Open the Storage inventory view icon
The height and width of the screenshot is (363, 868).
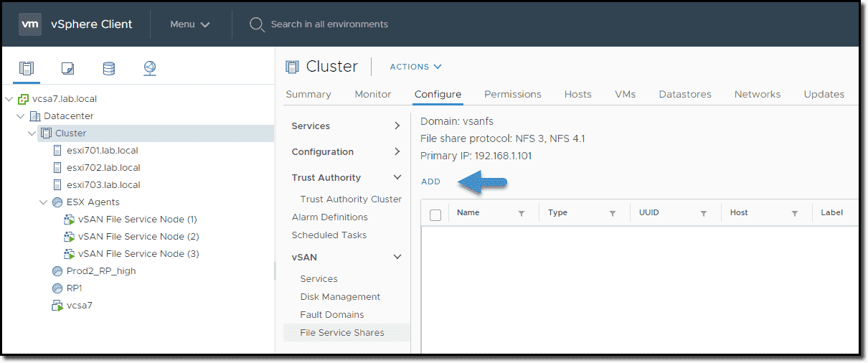(108, 68)
